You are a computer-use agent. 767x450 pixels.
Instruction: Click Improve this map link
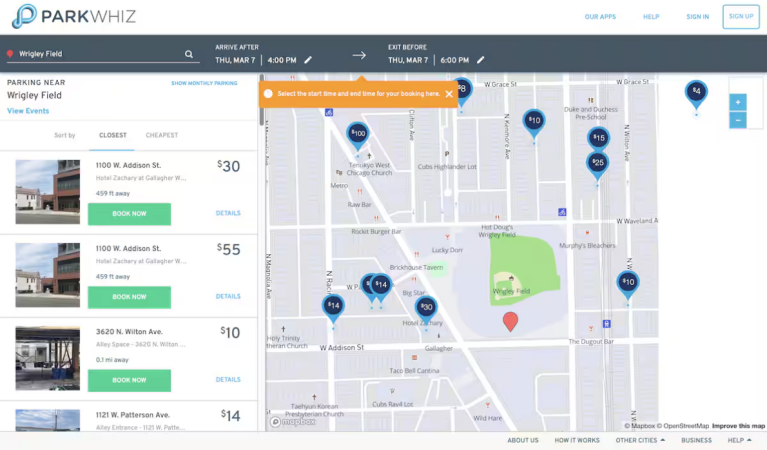[x=738, y=426]
